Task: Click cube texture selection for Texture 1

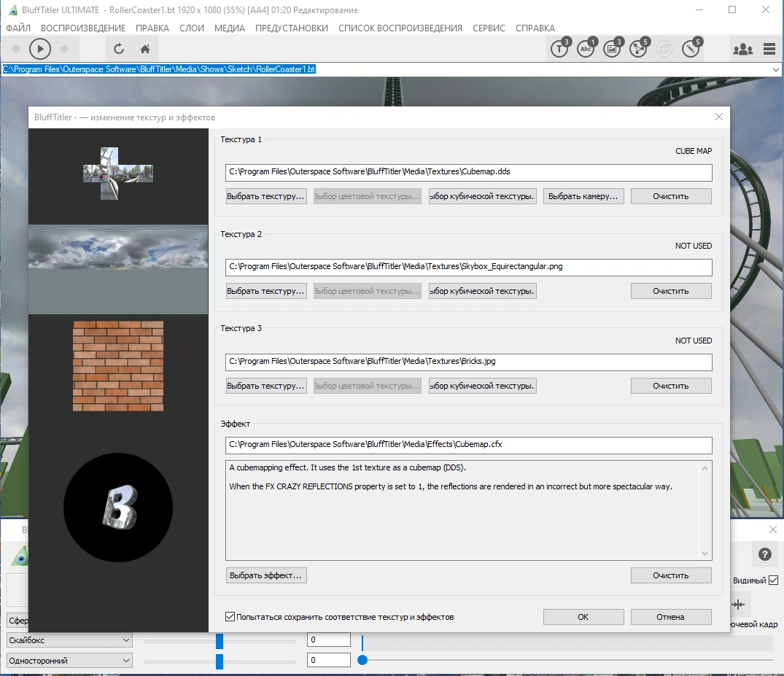Action: click(x=483, y=196)
